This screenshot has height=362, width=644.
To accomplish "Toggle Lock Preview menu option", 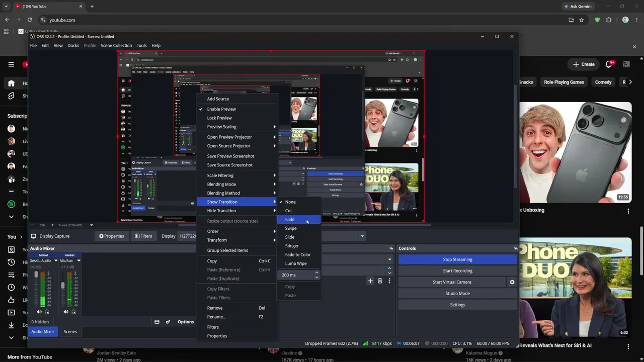I will click(236, 118).
